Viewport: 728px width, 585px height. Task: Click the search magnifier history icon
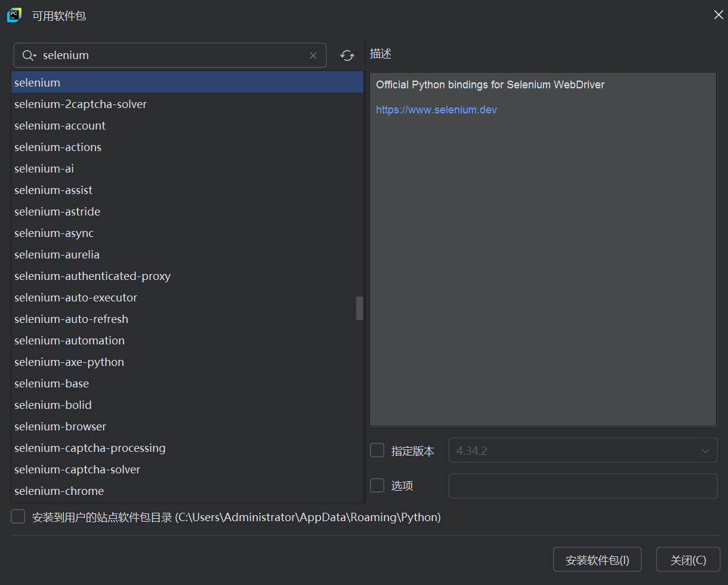[29, 56]
